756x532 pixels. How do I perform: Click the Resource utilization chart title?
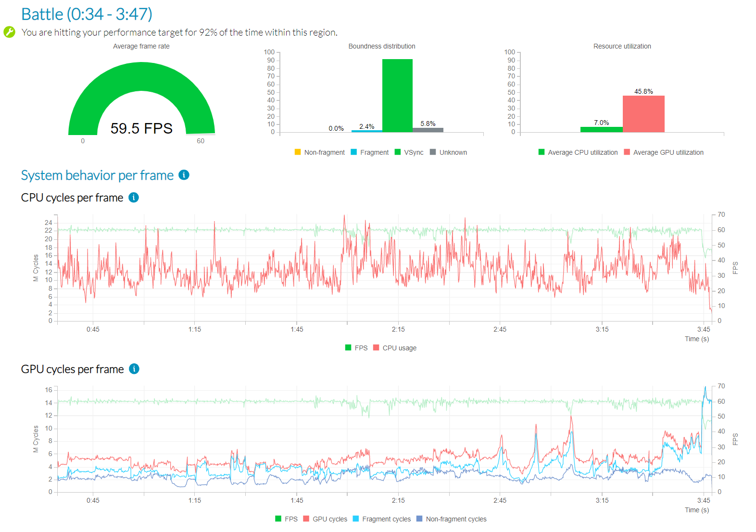[x=622, y=46]
